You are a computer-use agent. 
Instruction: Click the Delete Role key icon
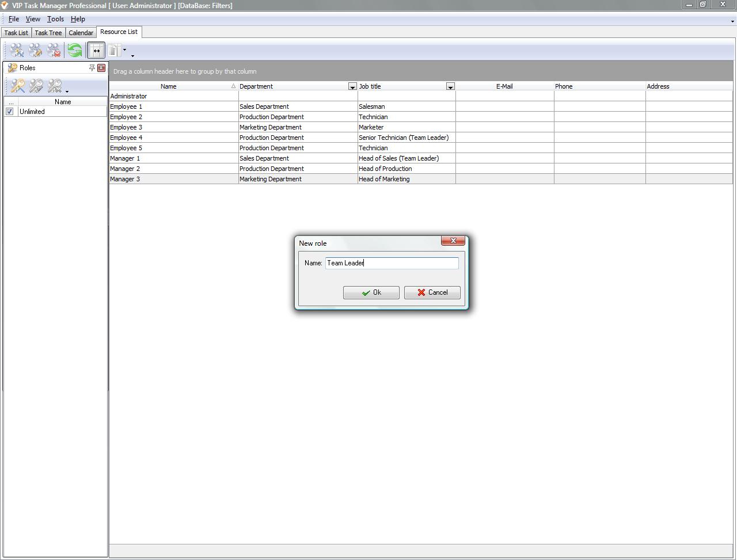(55, 86)
